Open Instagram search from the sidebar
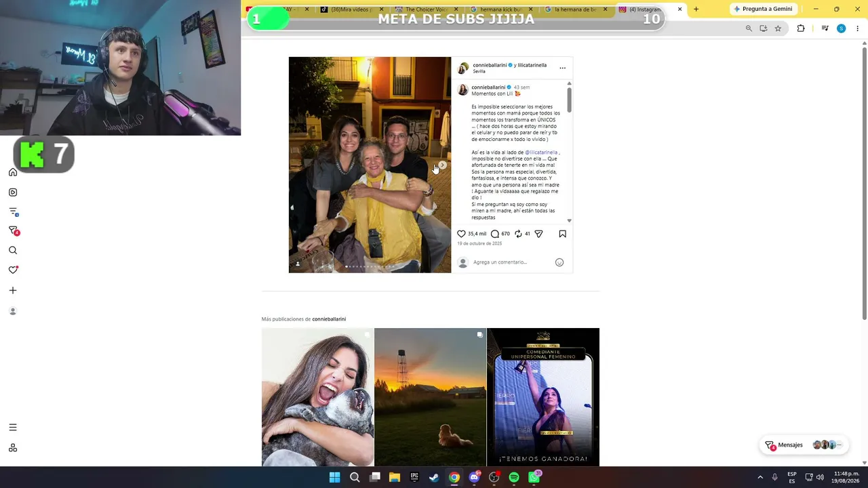The width and height of the screenshot is (868, 488). click(13, 251)
